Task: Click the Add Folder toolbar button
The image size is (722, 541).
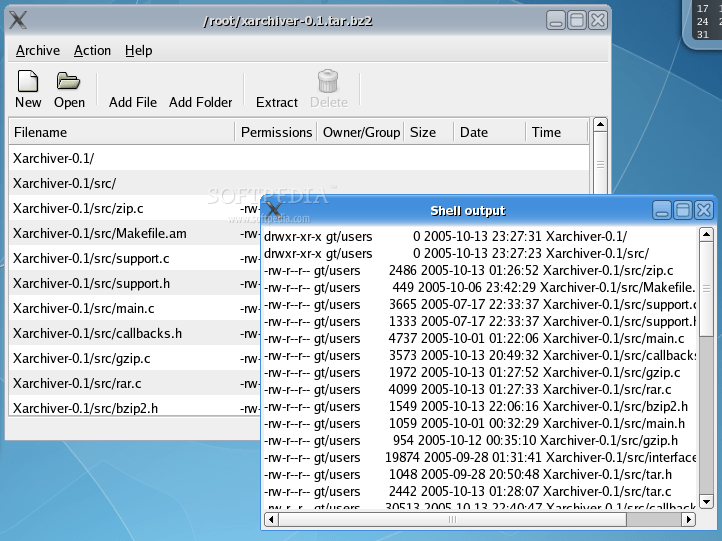Action: [200, 102]
